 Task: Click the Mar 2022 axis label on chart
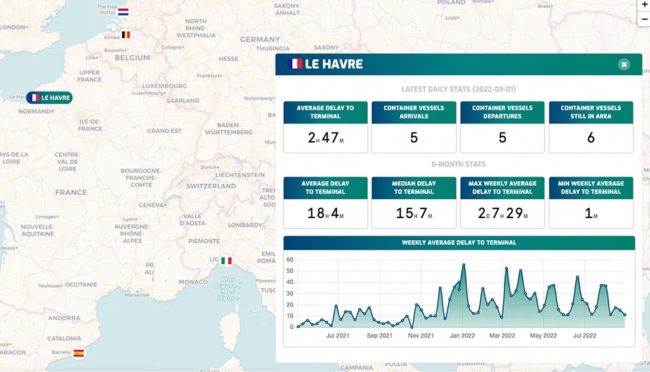click(502, 336)
